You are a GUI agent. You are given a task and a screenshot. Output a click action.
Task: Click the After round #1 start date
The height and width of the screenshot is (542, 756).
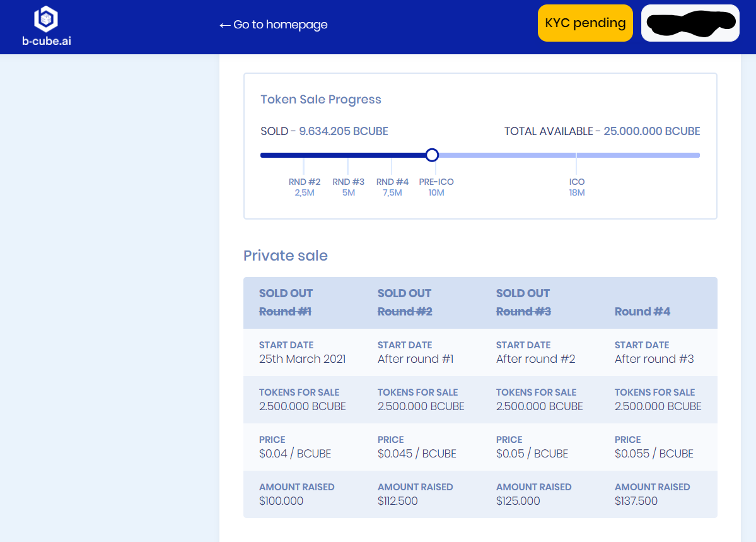[x=415, y=359]
